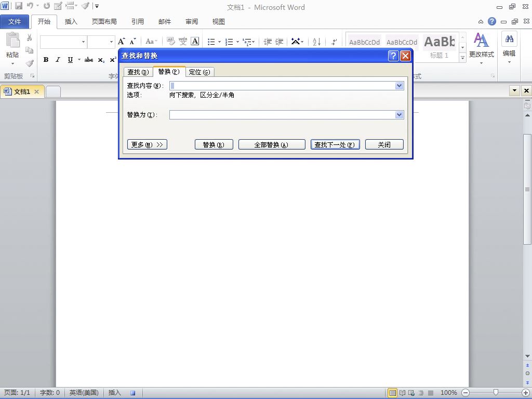
Task: Switch to the Insert (插入) ribbon tab
Action: pos(71,22)
